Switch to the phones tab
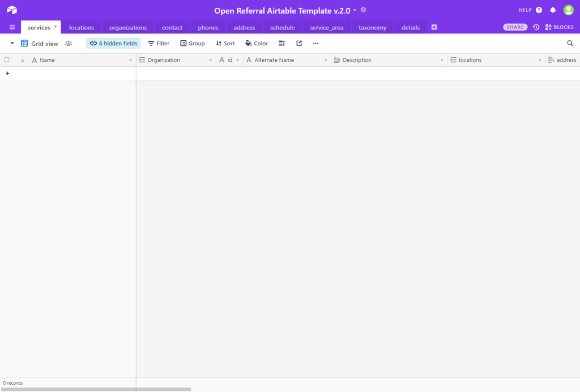The height and width of the screenshot is (392, 580). 208,27
